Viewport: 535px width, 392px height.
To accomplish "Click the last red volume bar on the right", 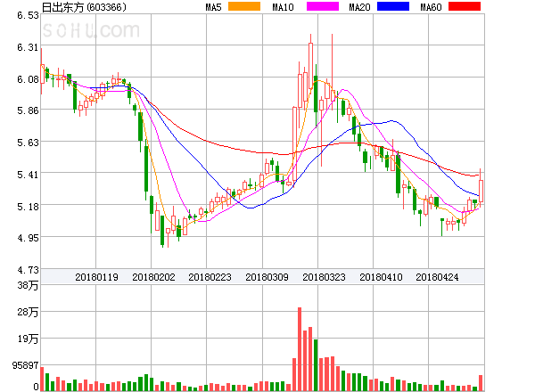I will pyautogui.click(x=481, y=383).
